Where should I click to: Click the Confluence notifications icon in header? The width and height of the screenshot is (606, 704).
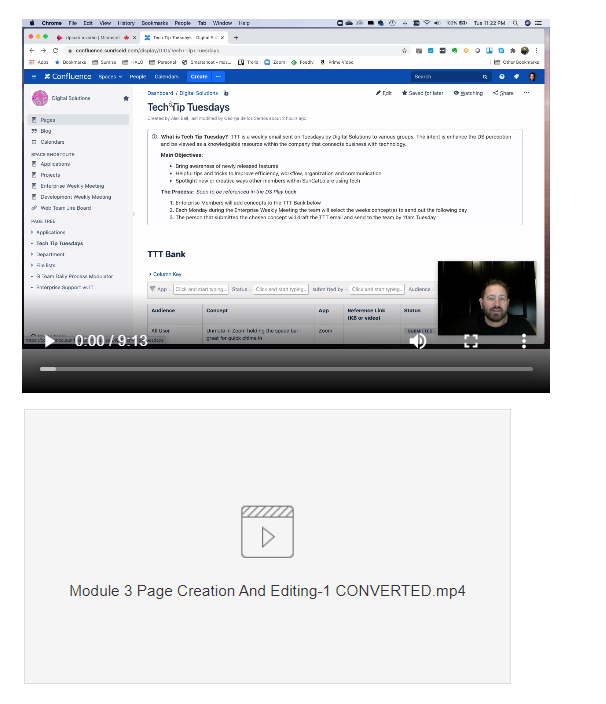click(x=516, y=77)
